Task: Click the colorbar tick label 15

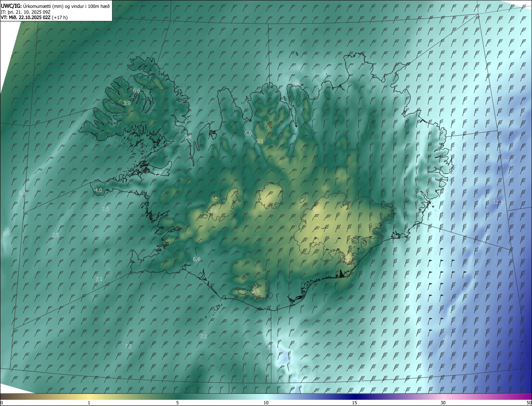Action: pyautogui.click(x=355, y=403)
